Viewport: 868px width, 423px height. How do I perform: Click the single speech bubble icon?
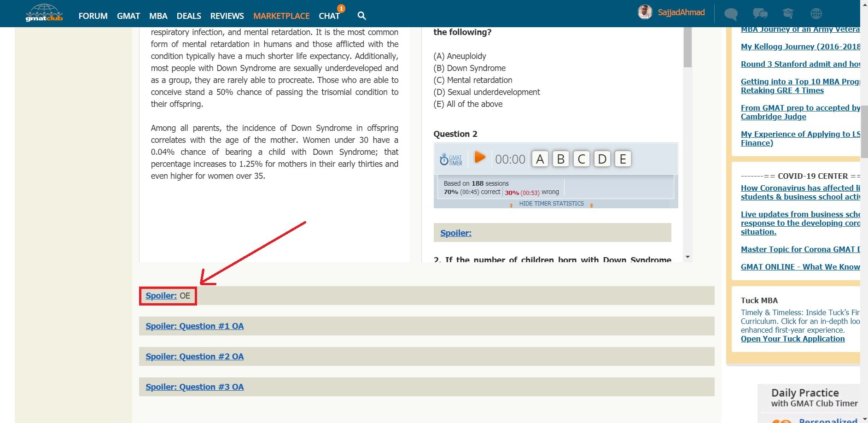731,14
